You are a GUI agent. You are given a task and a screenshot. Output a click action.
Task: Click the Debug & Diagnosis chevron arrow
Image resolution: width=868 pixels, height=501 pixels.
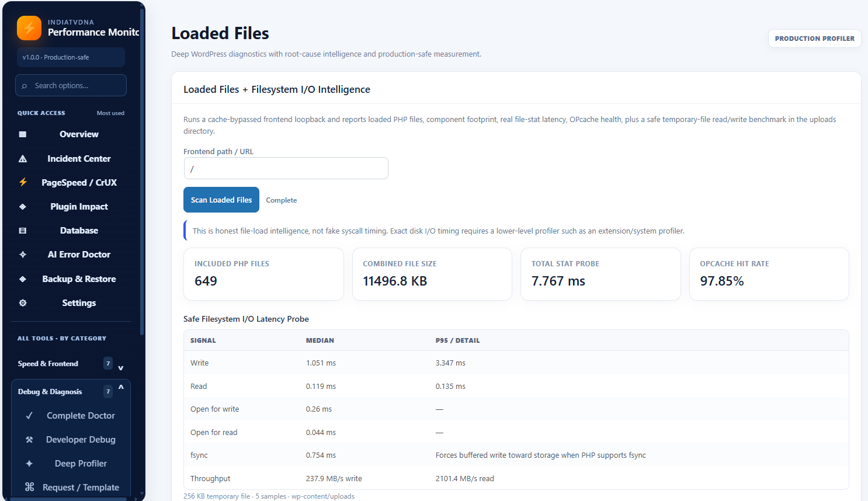tap(121, 387)
